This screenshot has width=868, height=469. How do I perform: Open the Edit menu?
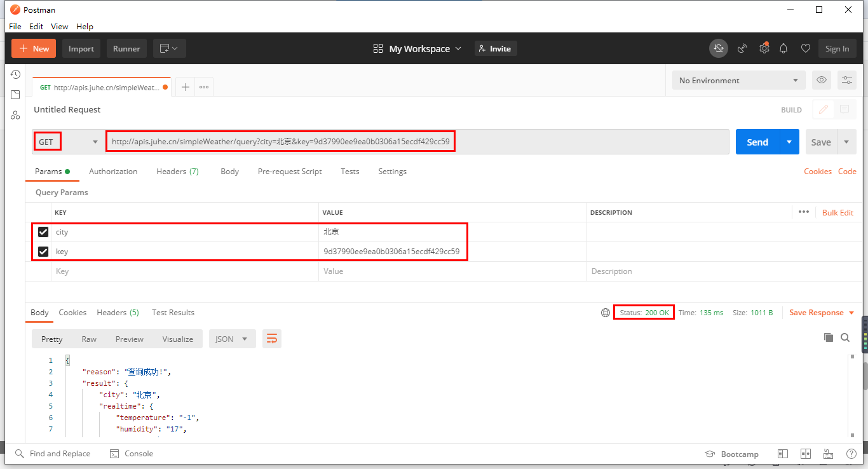[36, 26]
